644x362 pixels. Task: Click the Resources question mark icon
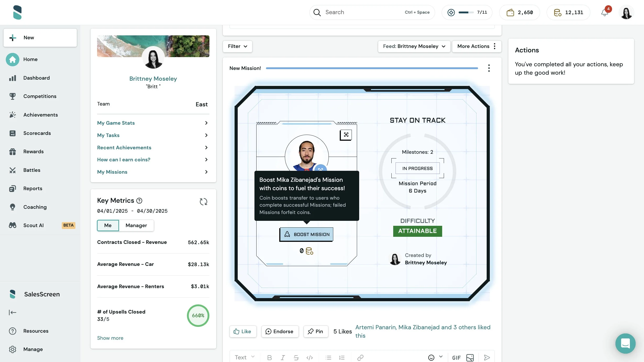[x=13, y=331]
